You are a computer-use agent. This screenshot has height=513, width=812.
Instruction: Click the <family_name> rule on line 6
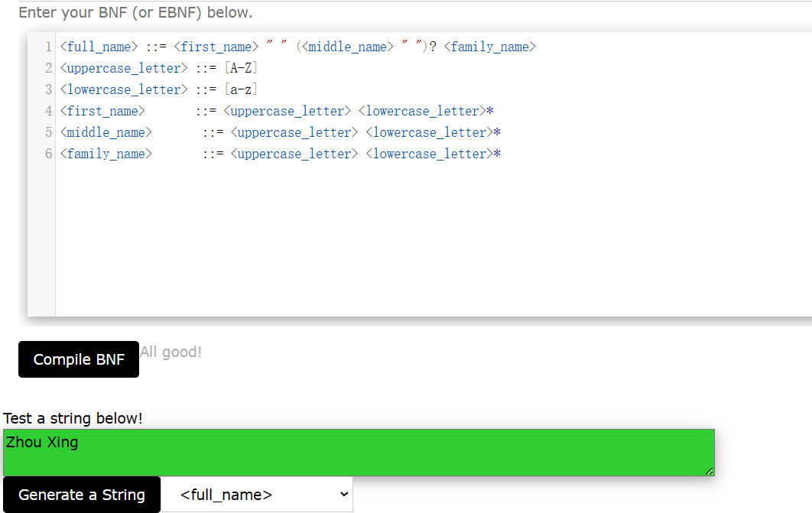pyautogui.click(x=106, y=154)
